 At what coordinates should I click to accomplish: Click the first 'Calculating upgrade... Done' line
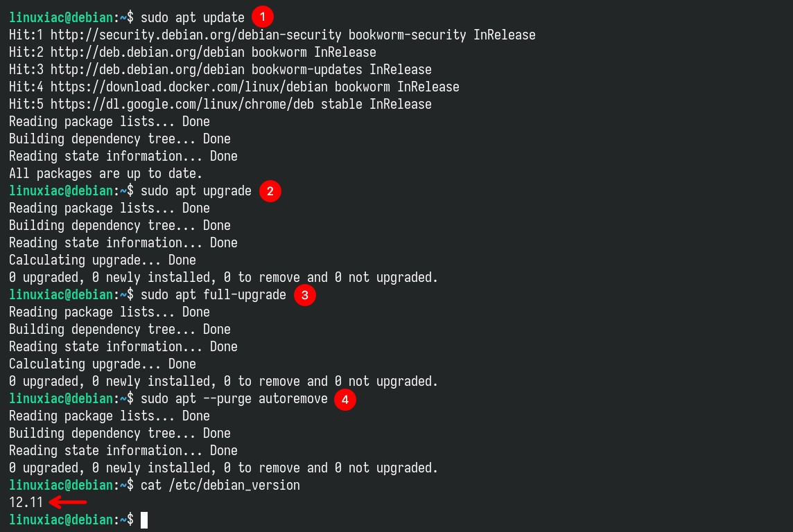(x=102, y=260)
